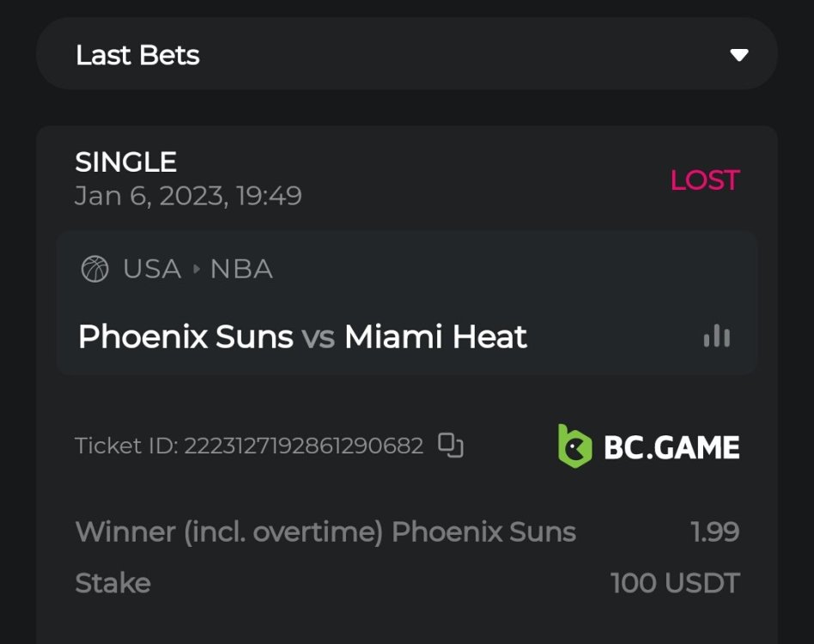Click the Phoenix Suns team name in match title
The height and width of the screenshot is (644, 814).
click(x=185, y=337)
